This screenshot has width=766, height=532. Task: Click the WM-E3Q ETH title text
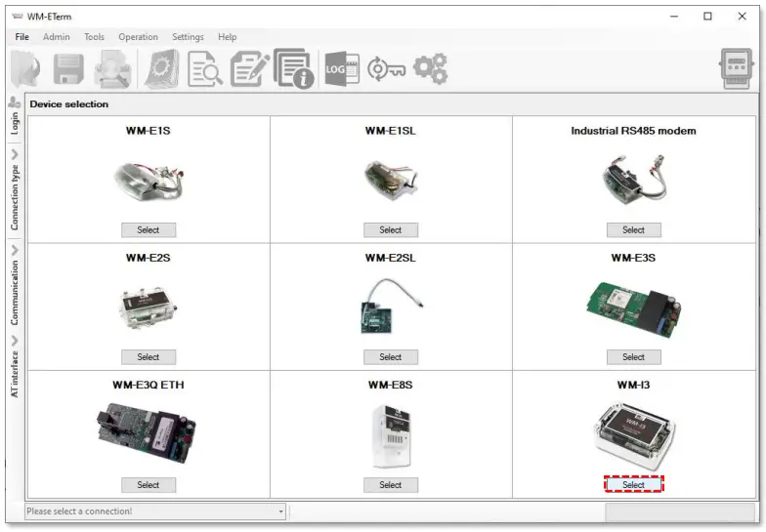click(149, 385)
